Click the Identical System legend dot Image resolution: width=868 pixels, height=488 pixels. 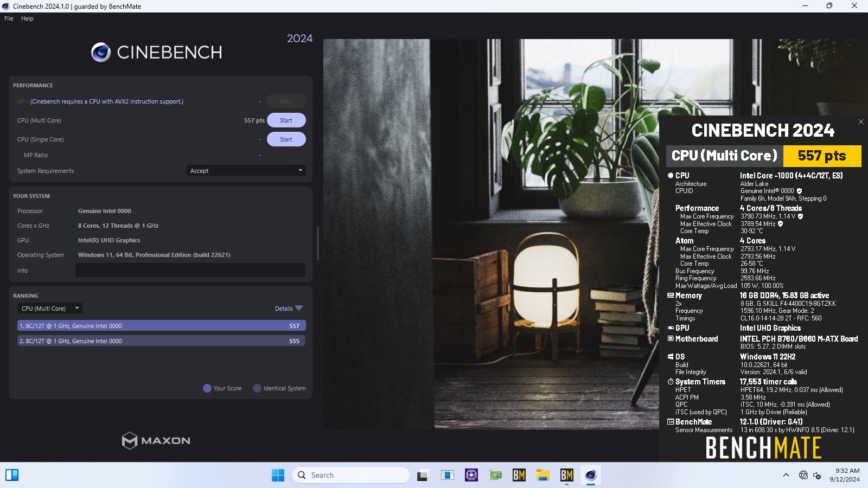257,388
